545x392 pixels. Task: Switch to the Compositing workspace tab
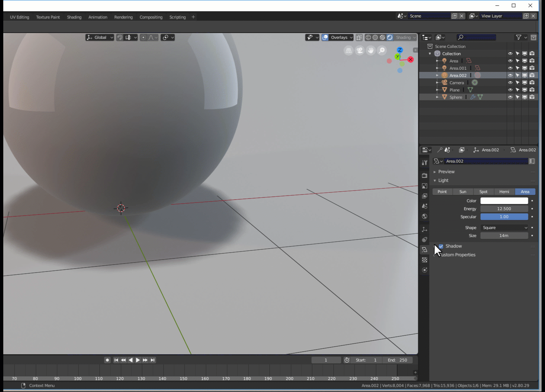151,17
